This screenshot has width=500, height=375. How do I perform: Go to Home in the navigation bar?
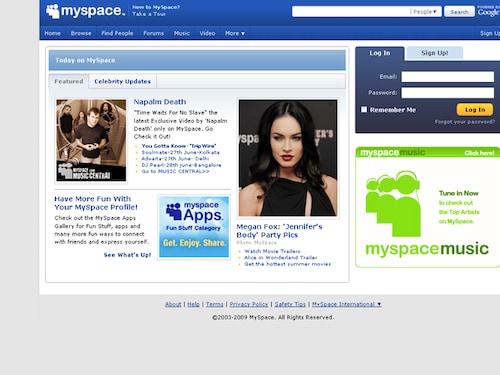(53, 33)
